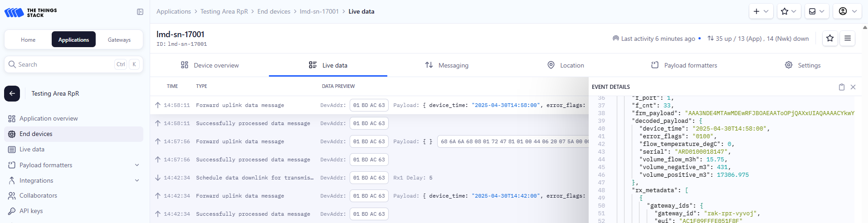Open the user account dropdown

point(847,11)
